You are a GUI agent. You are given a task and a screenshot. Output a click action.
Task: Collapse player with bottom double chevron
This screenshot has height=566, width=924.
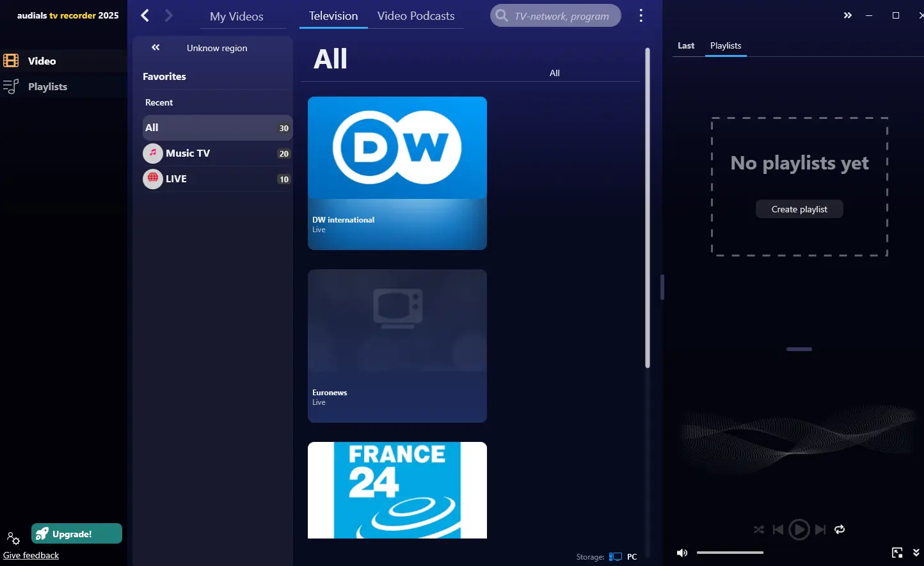[916, 553]
